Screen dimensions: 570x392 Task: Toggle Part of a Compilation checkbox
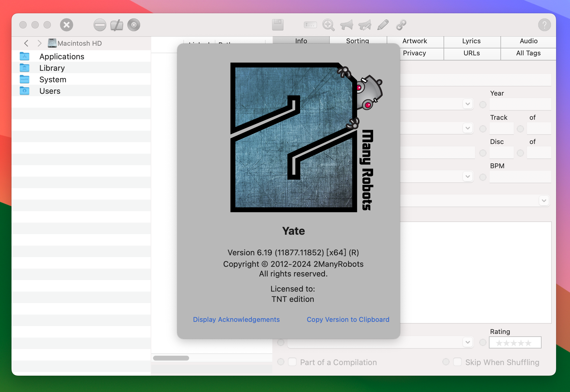tap(292, 362)
